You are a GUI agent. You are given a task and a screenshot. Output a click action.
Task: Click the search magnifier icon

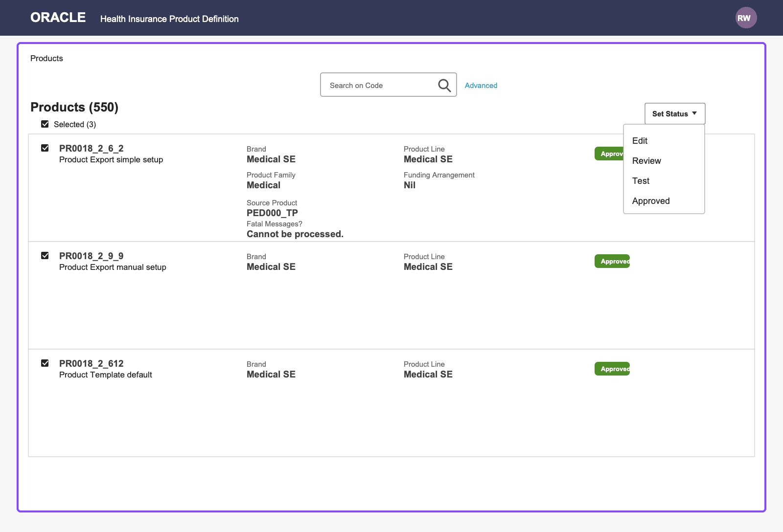tap(444, 85)
